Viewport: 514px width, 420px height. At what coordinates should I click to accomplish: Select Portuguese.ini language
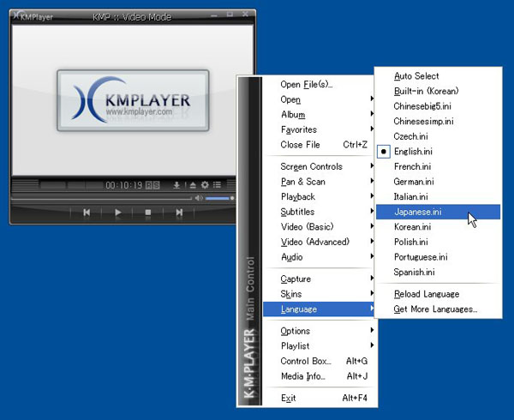pyautogui.click(x=439, y=257)
